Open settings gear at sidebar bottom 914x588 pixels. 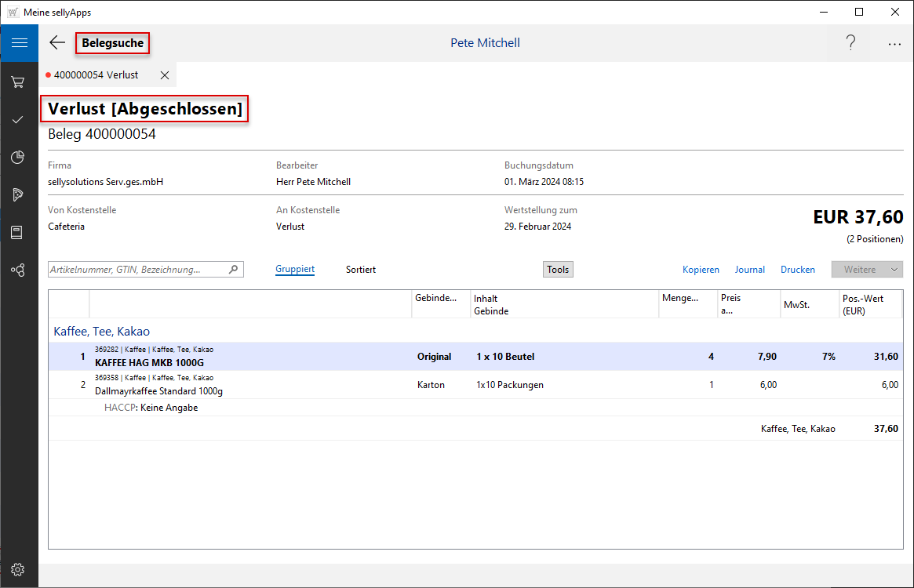(19, 569)
